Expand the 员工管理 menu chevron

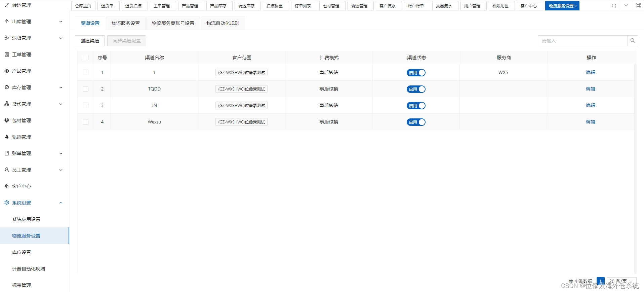[x=61, y=170]
